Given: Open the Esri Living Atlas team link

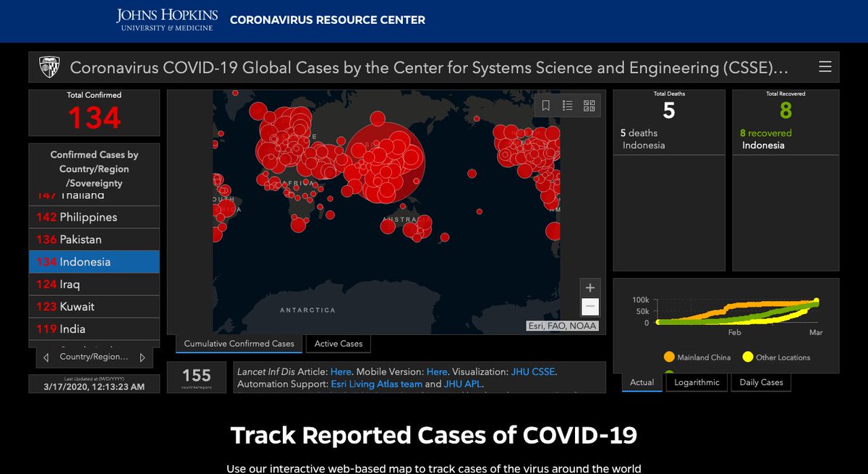Looking at the screenshot, I should click(376, 384).
